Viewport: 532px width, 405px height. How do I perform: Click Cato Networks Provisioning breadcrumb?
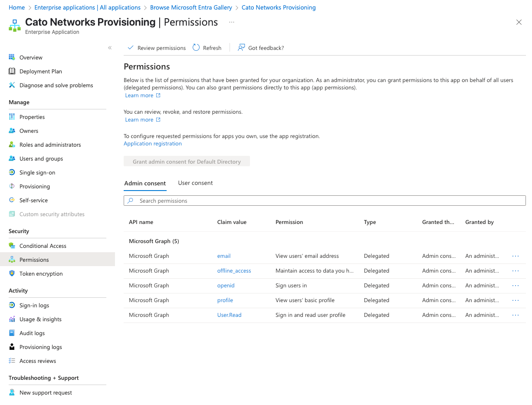[x=279, y=7]
